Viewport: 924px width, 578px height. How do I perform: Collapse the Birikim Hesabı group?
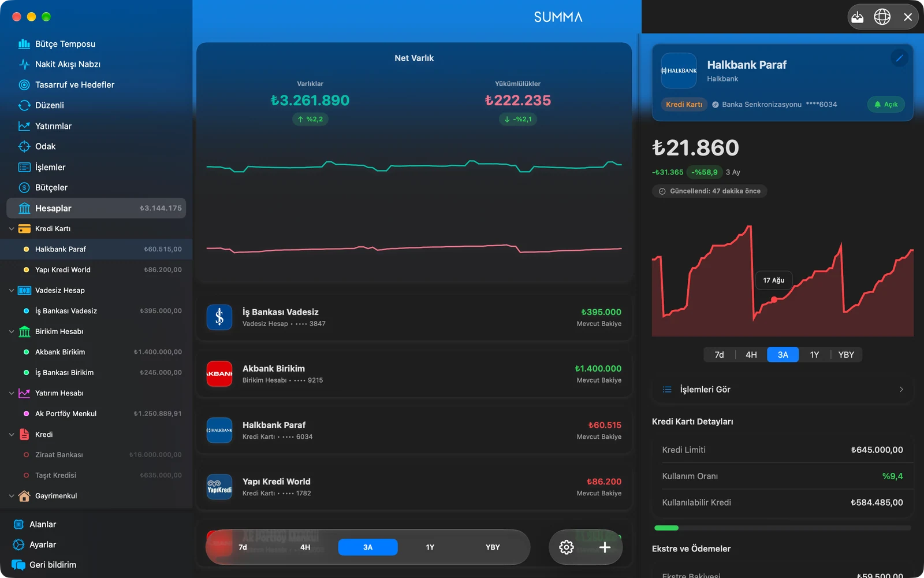(12, 331)
